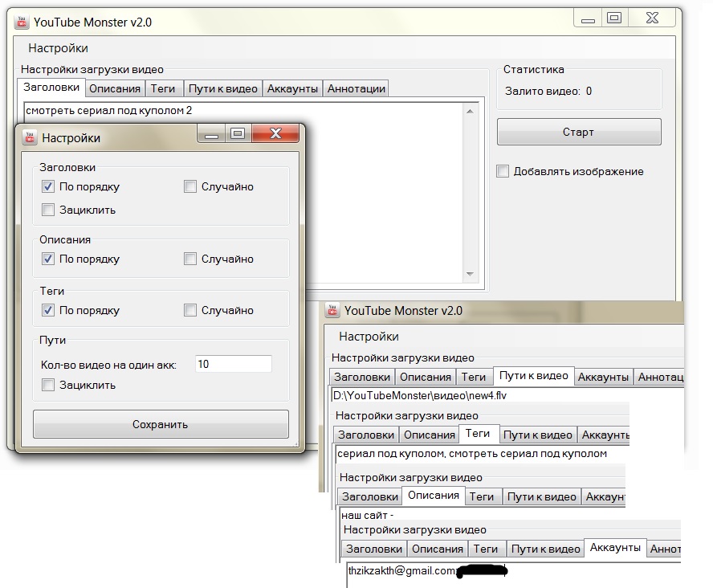The width and height of the screenshot is (713, 588).
Task: Enable Случайно under Теги
Action: (x=190, y=310)
